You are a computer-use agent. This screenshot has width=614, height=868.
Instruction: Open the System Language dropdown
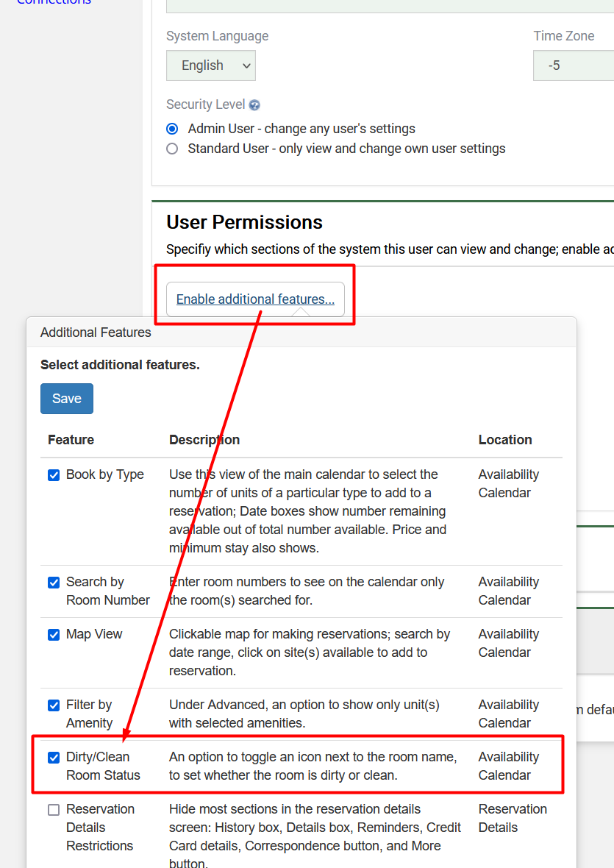coord(210,65)
